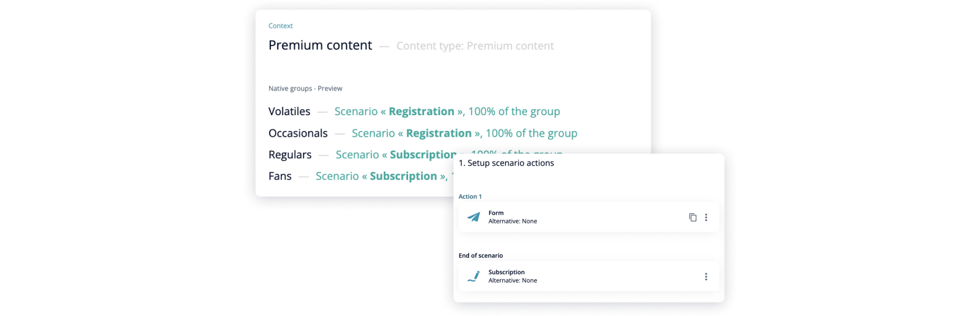
Task: Open the three-dot menu for Form action
Action: (x=706, y=217)
